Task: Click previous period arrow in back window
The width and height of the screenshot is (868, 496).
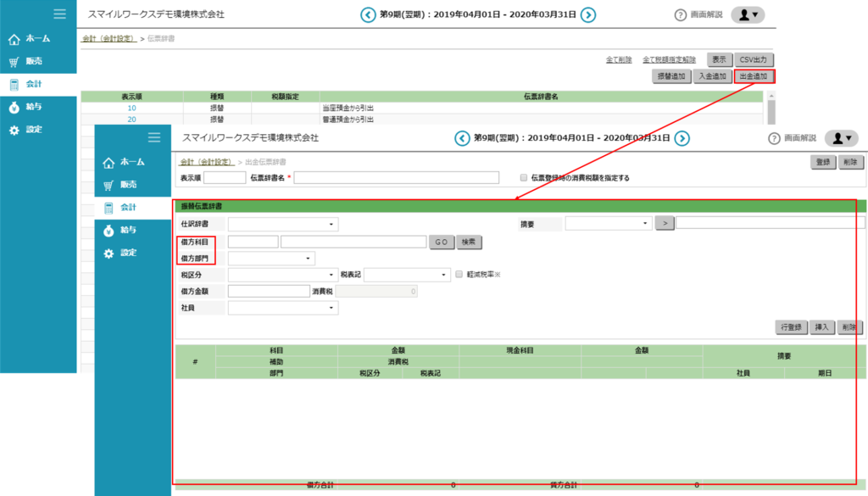Action: (x=368, y=15)
